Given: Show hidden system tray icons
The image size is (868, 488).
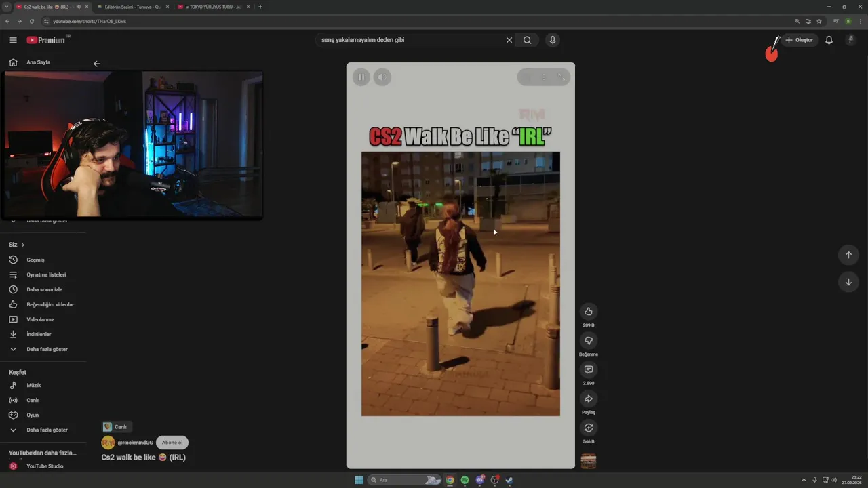Looking at the screenshot, I should click(804, 481).
